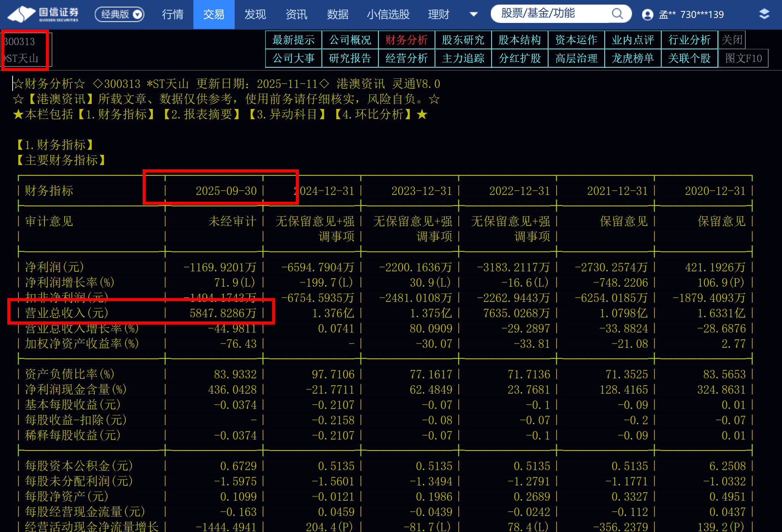Expand the more-menus dropdown arrow after 理财

click(474, 15)
